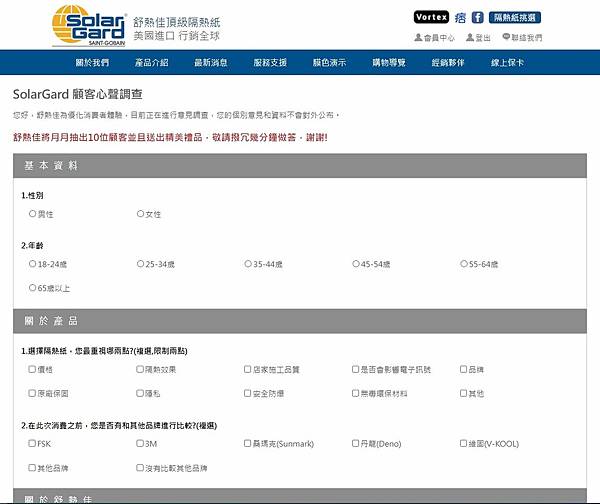
Task: Check the 品牌 checkbox
Action: click(x=463, y=369)
